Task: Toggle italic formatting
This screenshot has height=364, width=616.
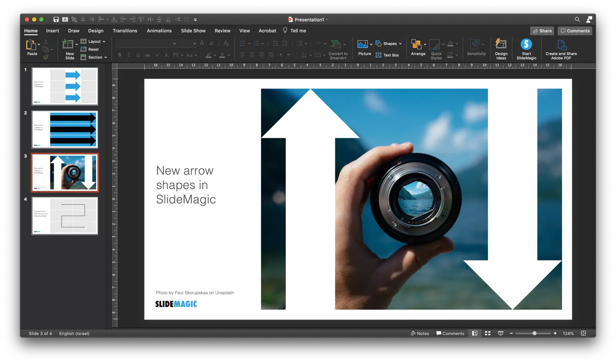Action: point(129,55)
